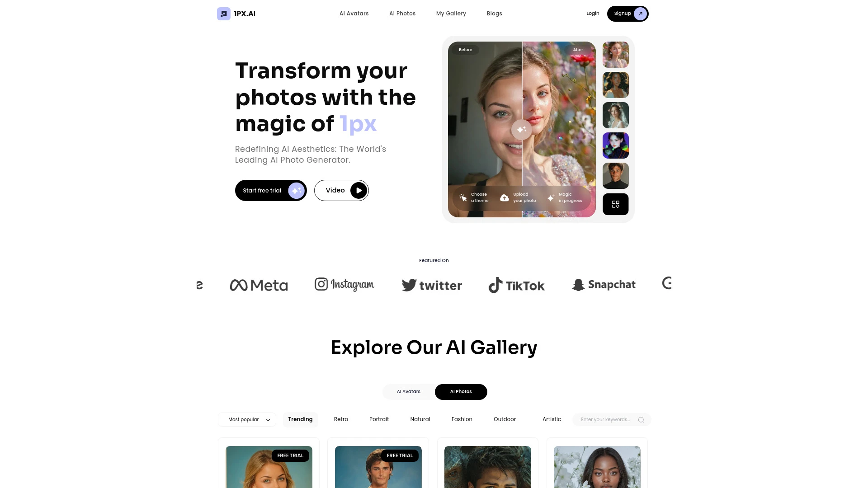Click the grid/gallery view icon
This screenshot has height=488, width=868.
615,204
